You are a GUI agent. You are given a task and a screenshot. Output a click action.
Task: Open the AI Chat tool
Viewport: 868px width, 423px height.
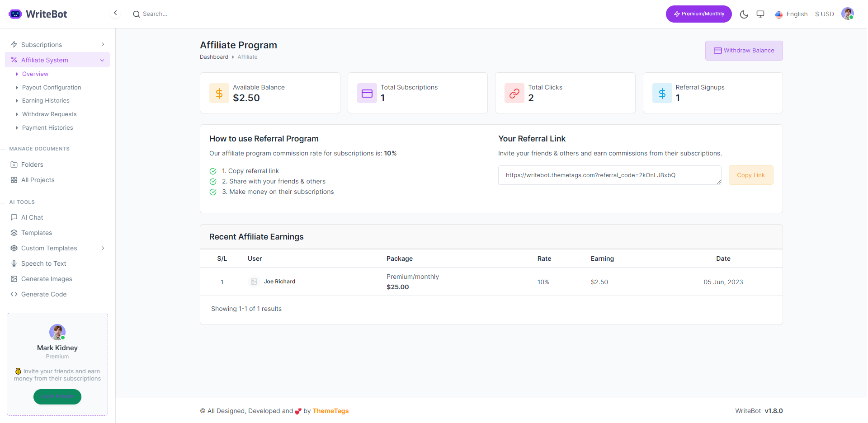[32, 217]
